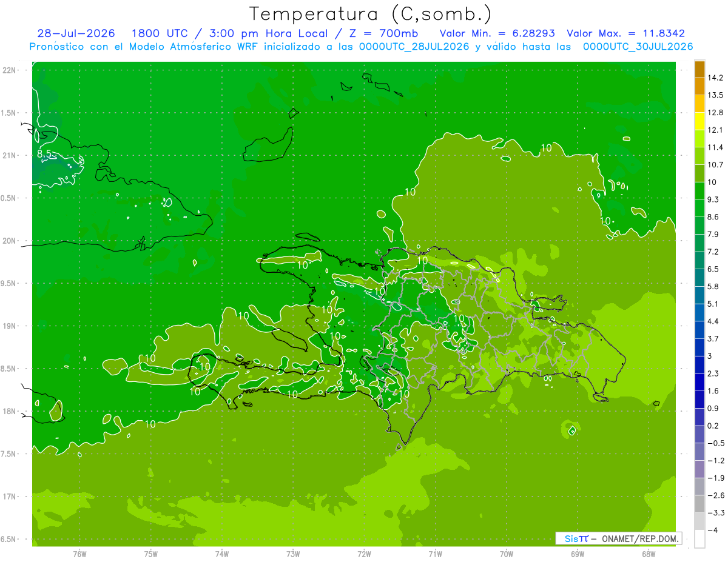This screenshot has width=728, height=562.
Task: Click the "9.3" colorbar label
Action: [713, 199]
